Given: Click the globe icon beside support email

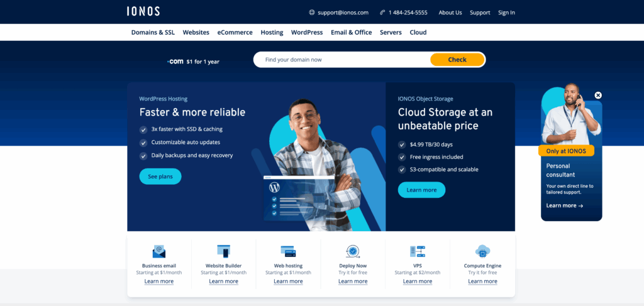Looking at the screenshot, I should (312, 13).
